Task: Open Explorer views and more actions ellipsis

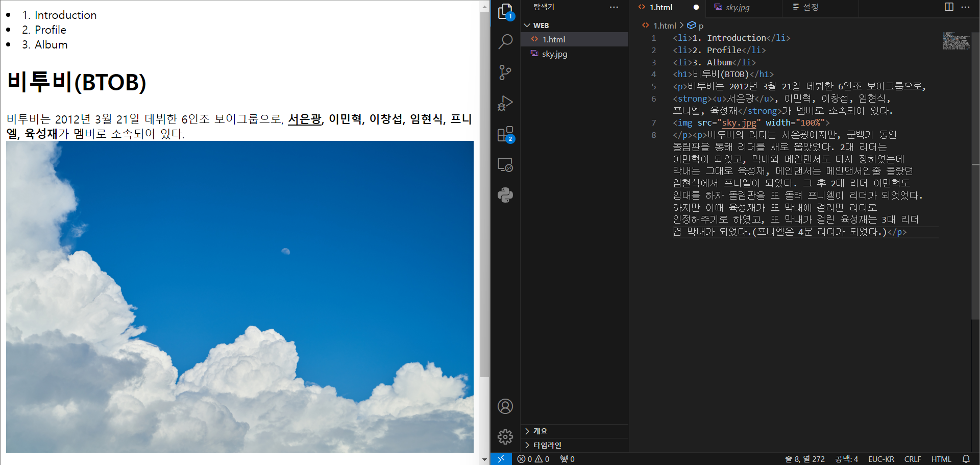Action: (614, 7)
